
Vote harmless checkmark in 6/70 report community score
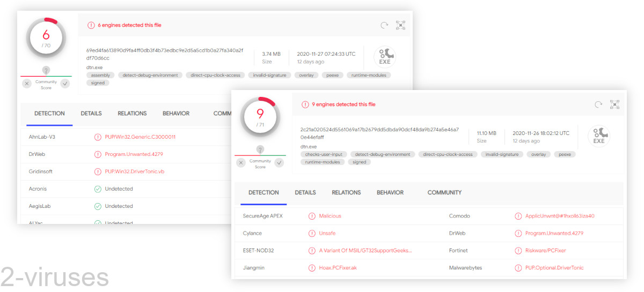point(65,84)
